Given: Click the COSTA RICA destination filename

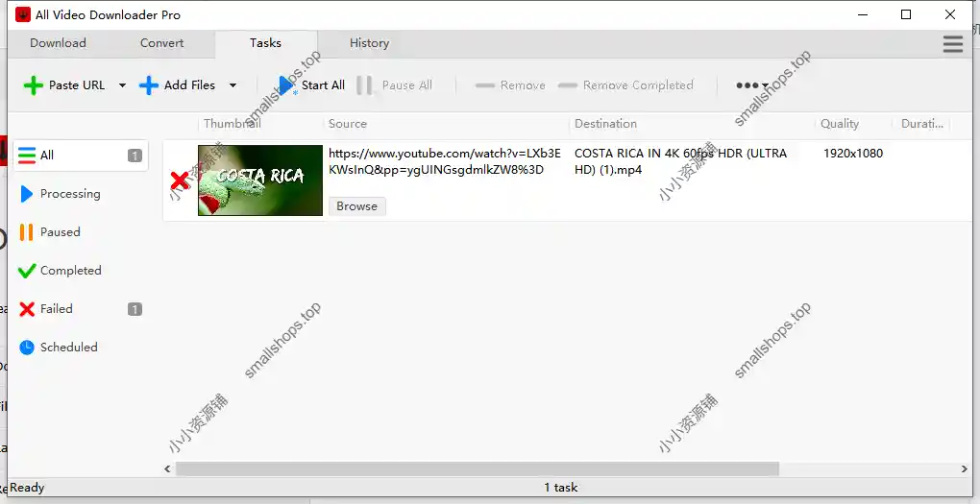Looking at the screenshot, I should point(680,161).
